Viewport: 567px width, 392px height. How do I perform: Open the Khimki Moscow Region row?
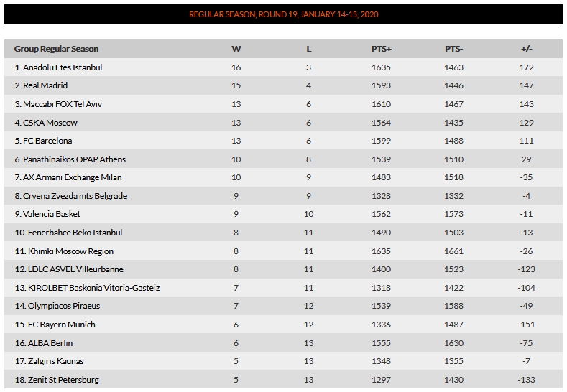(283, 251)
